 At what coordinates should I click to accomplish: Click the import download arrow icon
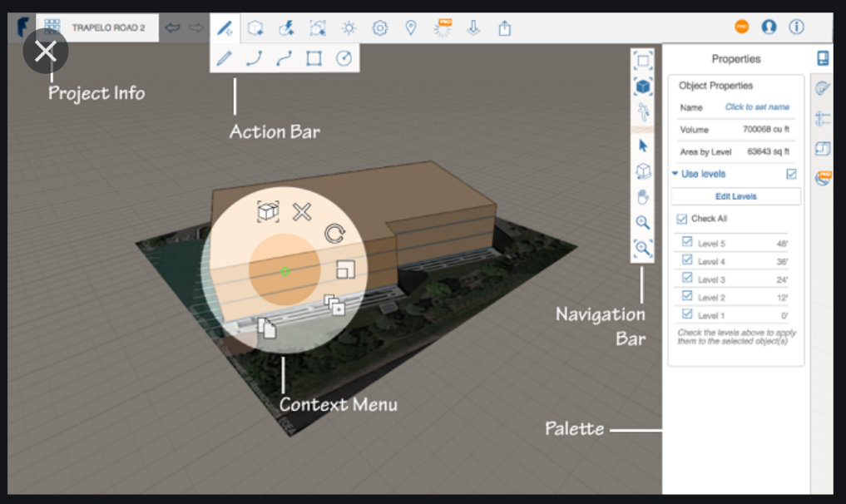[x=473, y=27]
